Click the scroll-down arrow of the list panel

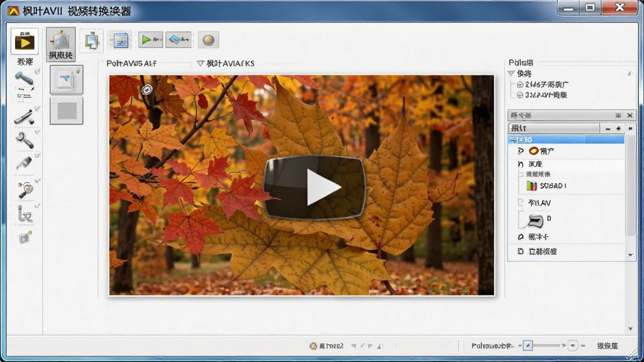pos(630,255)
